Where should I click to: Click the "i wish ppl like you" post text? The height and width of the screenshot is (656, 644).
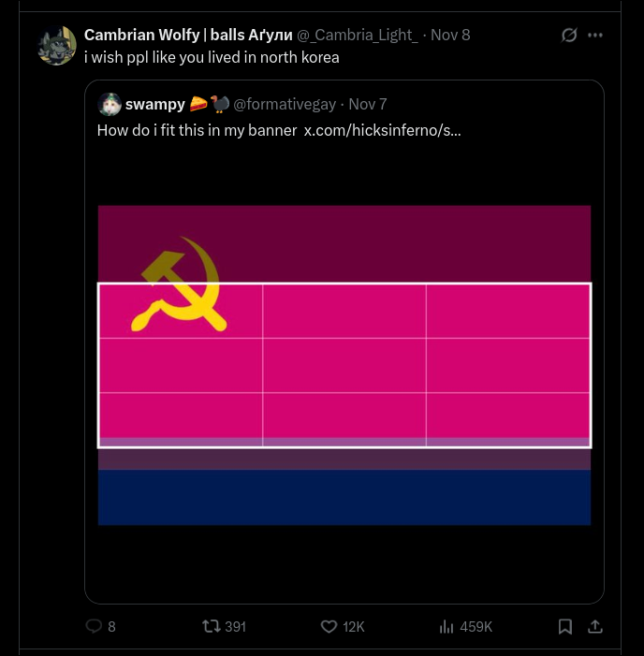tap(212, 57)
